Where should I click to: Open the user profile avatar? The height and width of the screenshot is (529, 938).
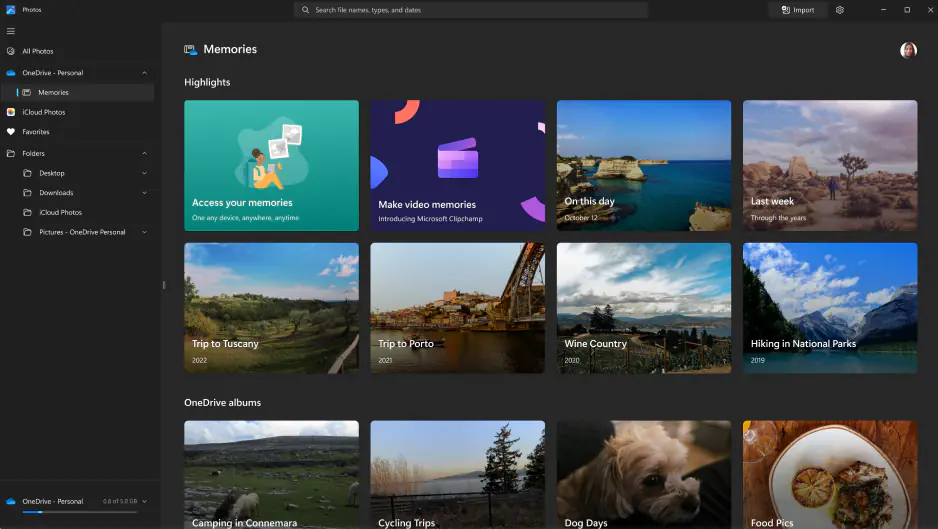[x=908, y=50]
